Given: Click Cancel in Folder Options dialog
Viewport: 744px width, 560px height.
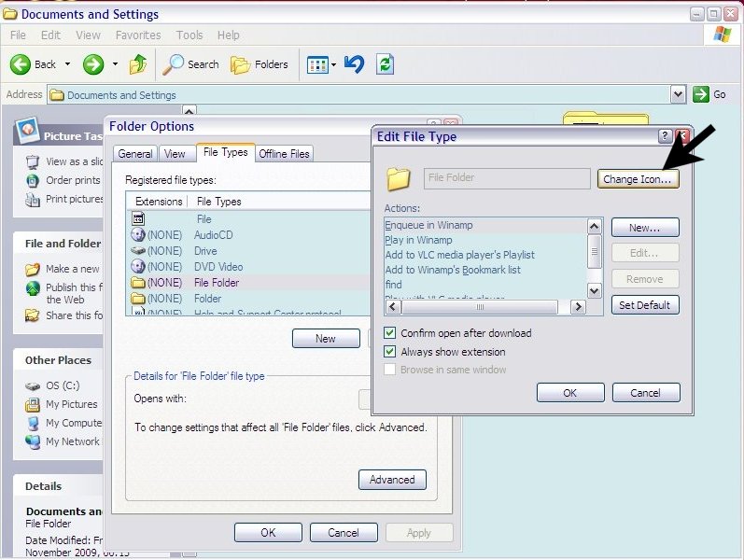Looking at the screenshot, I should point(344,533).
